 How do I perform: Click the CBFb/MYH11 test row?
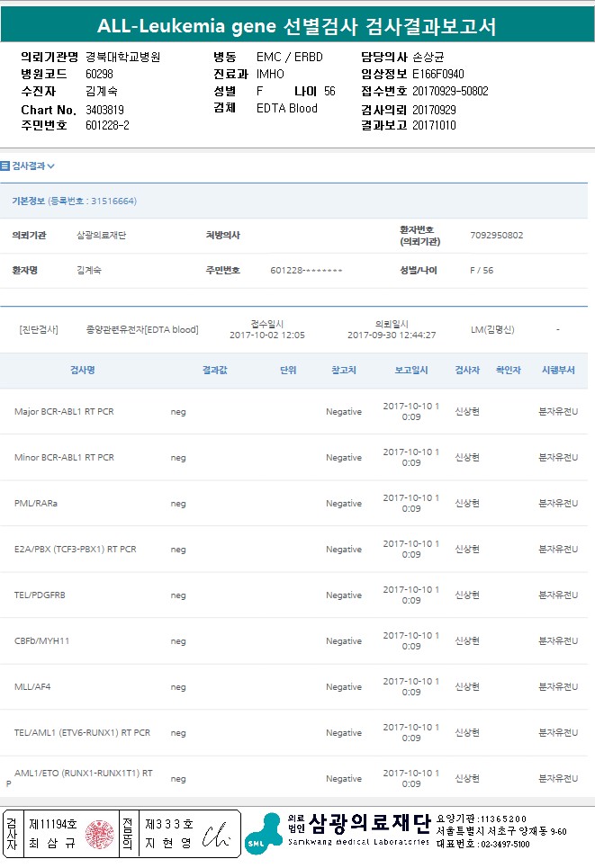41,641
